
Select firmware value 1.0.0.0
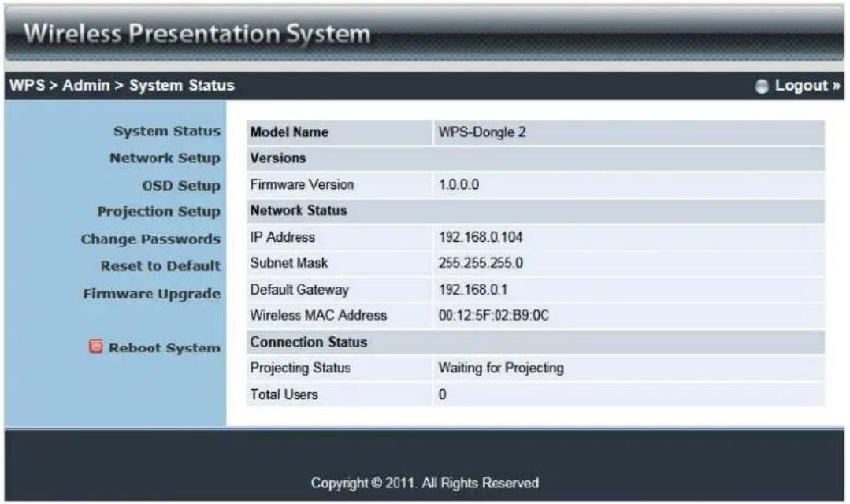tap(458, 185)
